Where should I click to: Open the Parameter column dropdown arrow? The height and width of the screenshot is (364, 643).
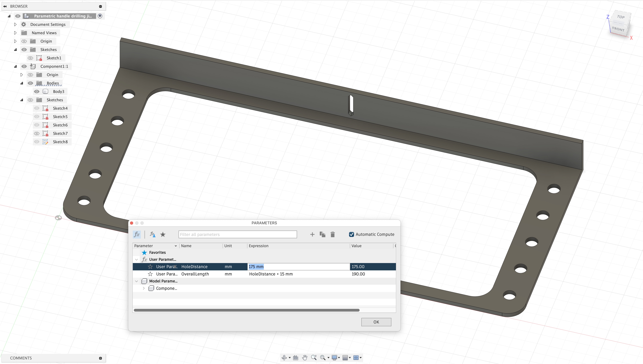click(176, 246)
